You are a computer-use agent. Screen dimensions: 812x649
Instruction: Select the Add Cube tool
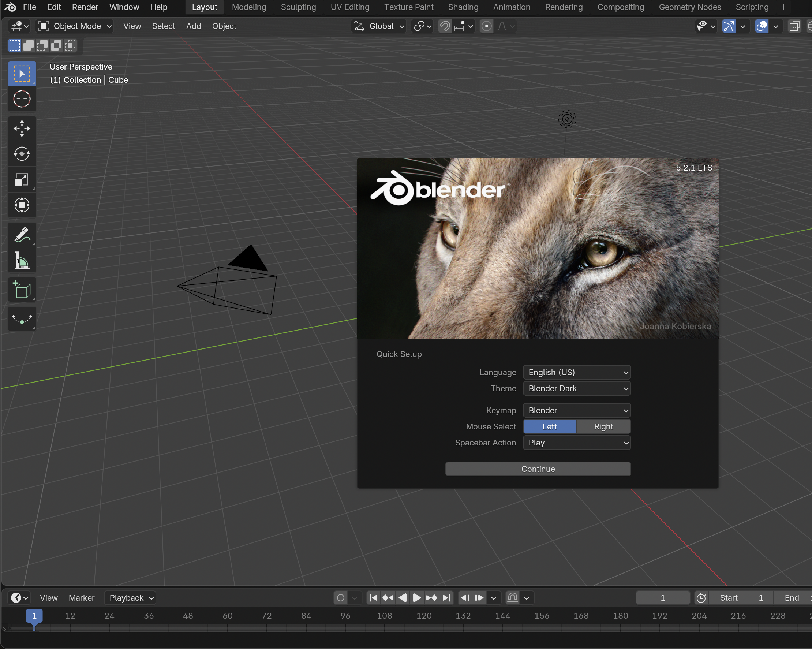click(x=22, y=290)
